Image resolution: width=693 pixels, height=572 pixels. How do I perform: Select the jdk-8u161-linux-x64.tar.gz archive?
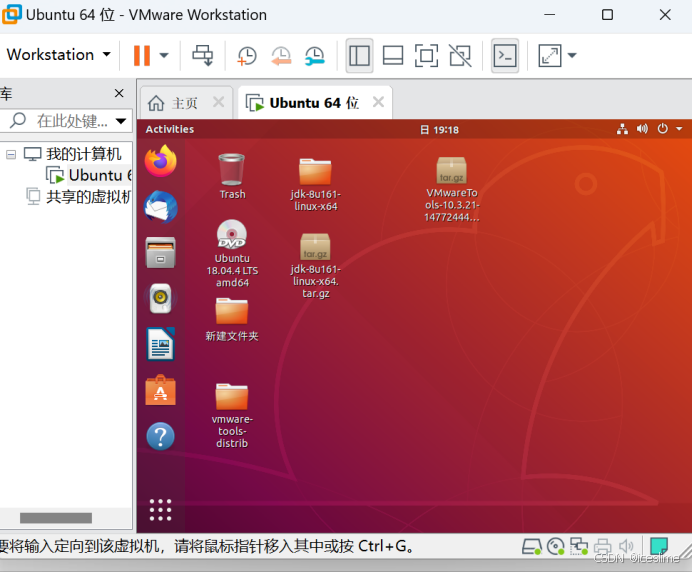pos(316,265)
